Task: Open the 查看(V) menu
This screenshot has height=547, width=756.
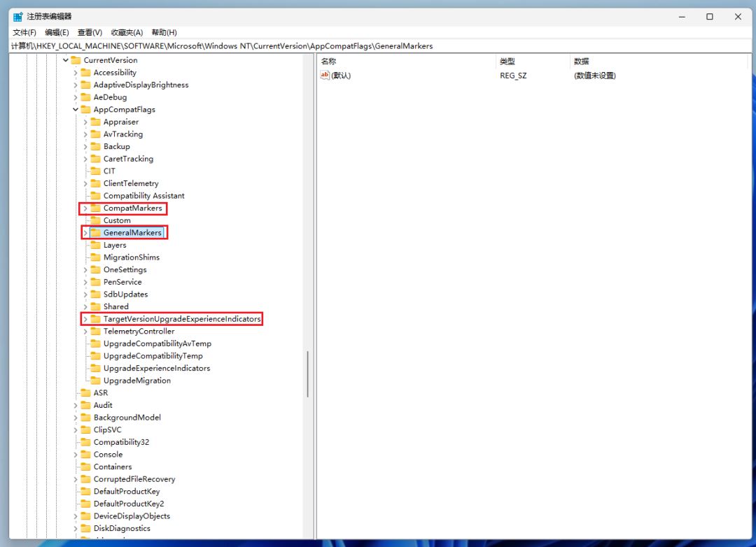Action: (90, 32)
